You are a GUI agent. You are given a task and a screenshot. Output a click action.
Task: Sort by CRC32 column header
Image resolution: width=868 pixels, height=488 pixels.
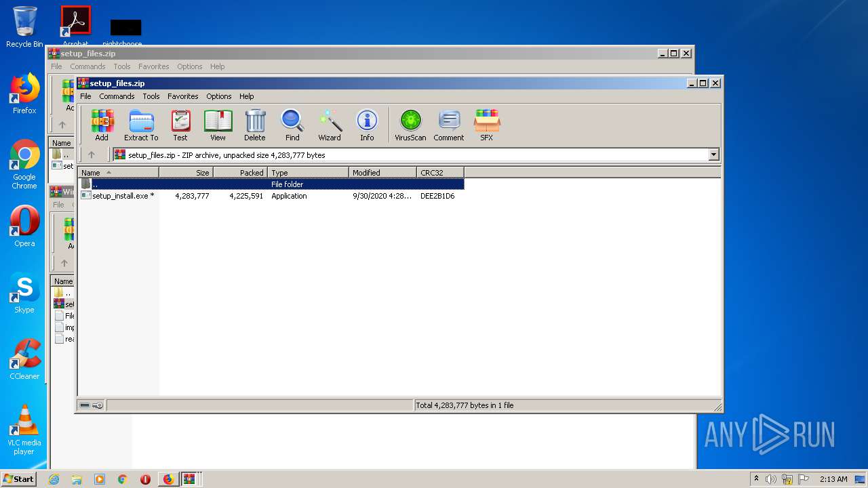(440, 173)
